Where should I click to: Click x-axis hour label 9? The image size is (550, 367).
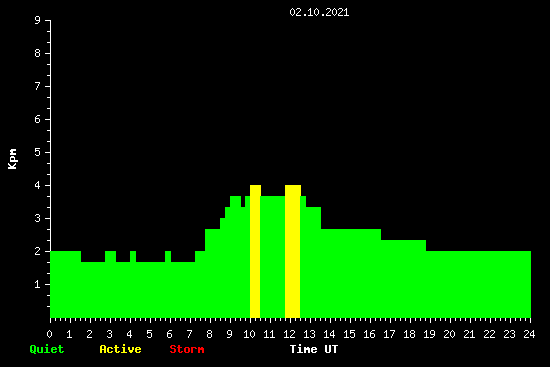229,334
